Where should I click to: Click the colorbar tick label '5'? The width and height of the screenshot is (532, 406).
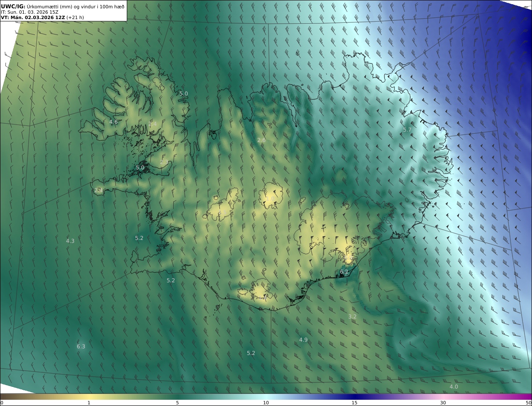tap(177, 403)
